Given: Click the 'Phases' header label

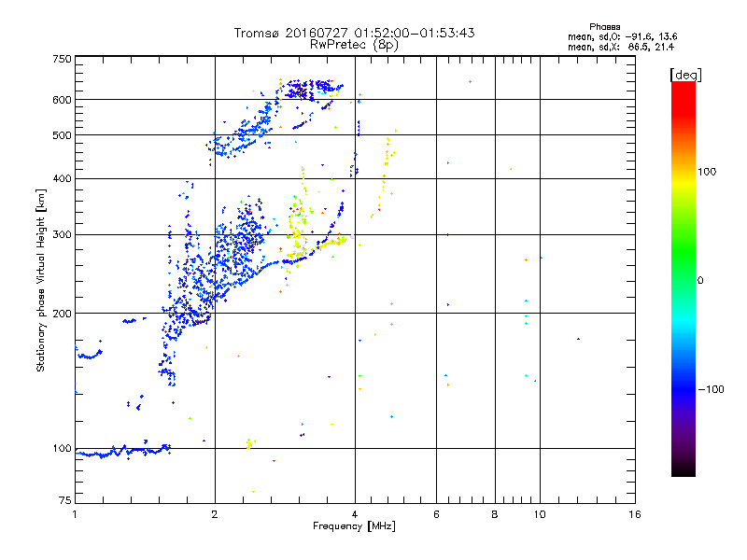Looking at the screenshot, I should (x=604, y=27).
